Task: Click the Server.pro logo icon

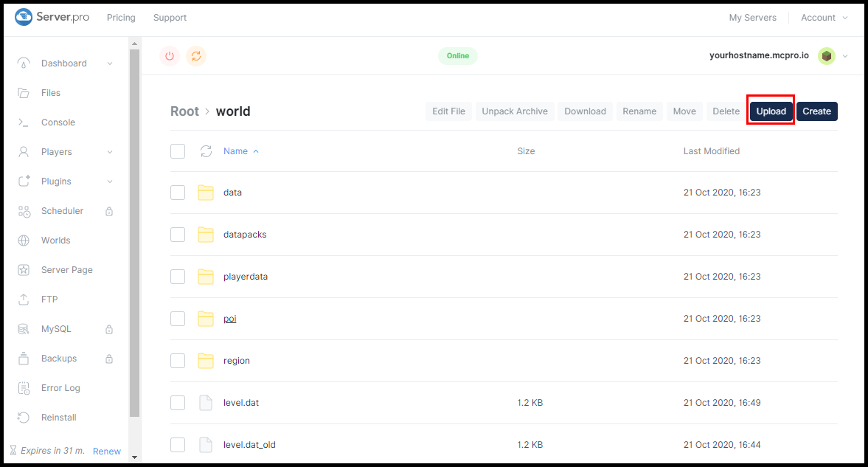Action: click(x=24, y=17)
